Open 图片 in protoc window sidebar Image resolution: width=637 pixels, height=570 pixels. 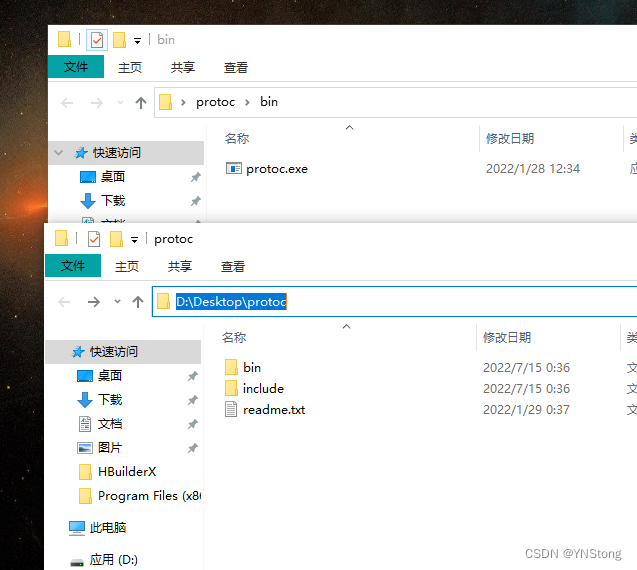[x=110, y=448]
